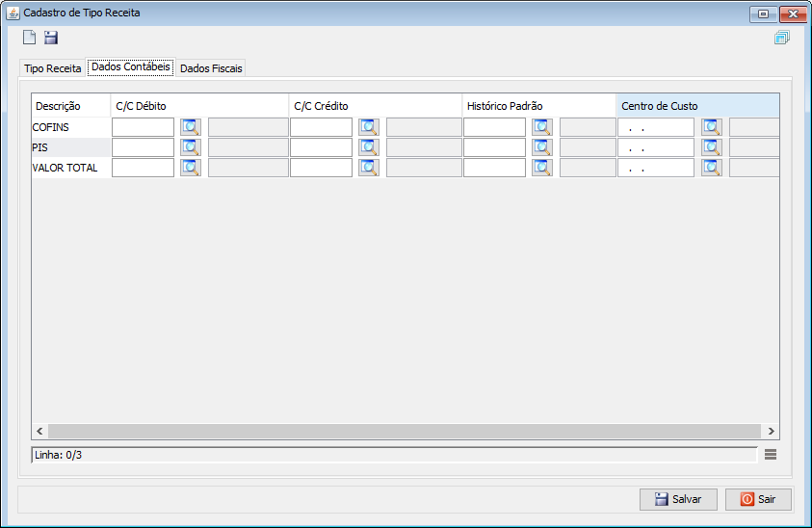Click the floppy disk save toolbar icon

51,38
